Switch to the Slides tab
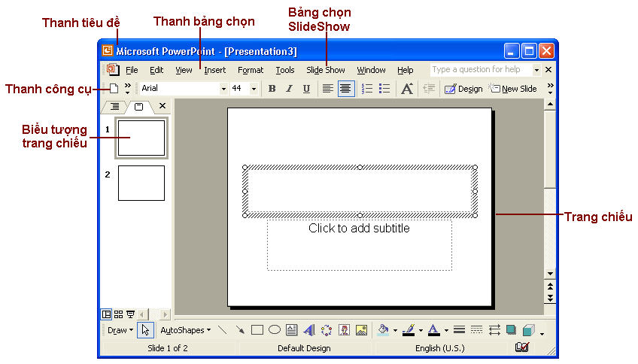This screenshot has width=638, height=364. tap(138, 107)
